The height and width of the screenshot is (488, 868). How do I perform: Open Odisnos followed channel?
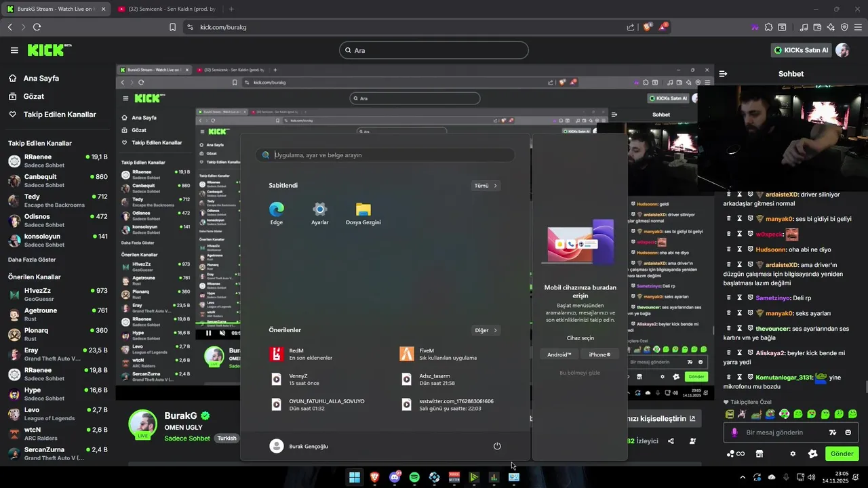pyautogui.click(x=58, y=220)
